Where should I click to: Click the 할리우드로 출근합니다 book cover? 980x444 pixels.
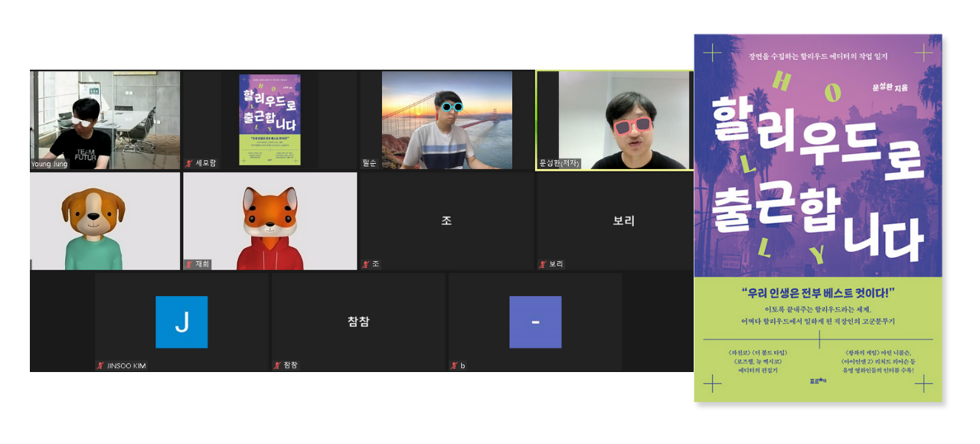click(819, 222)
